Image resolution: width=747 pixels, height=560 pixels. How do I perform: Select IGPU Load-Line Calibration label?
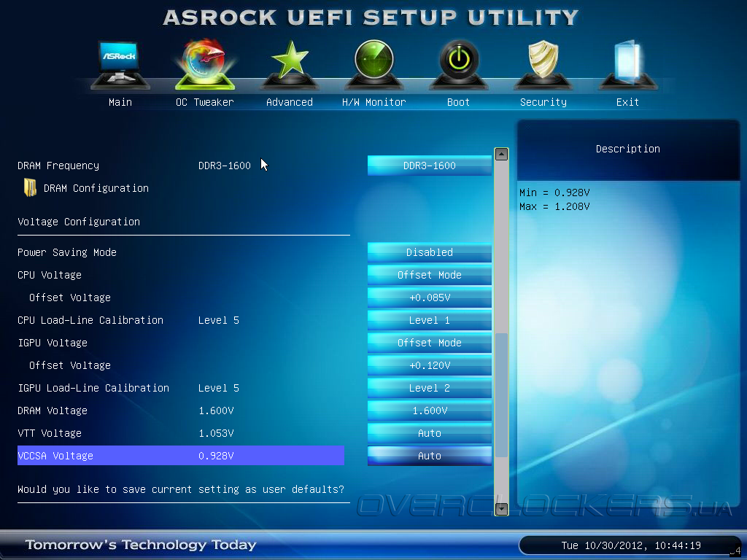tap(93, 388)
